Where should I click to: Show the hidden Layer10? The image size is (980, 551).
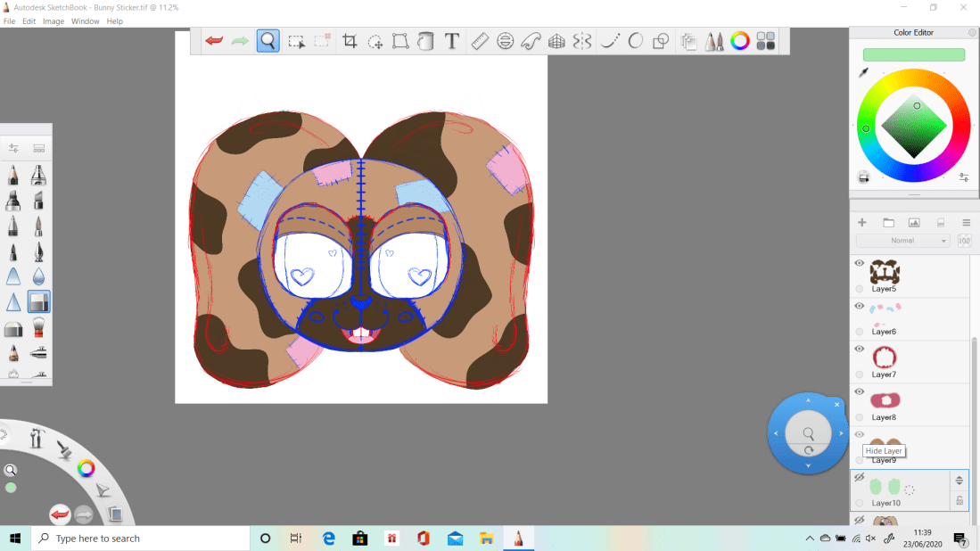coord(860,478)
